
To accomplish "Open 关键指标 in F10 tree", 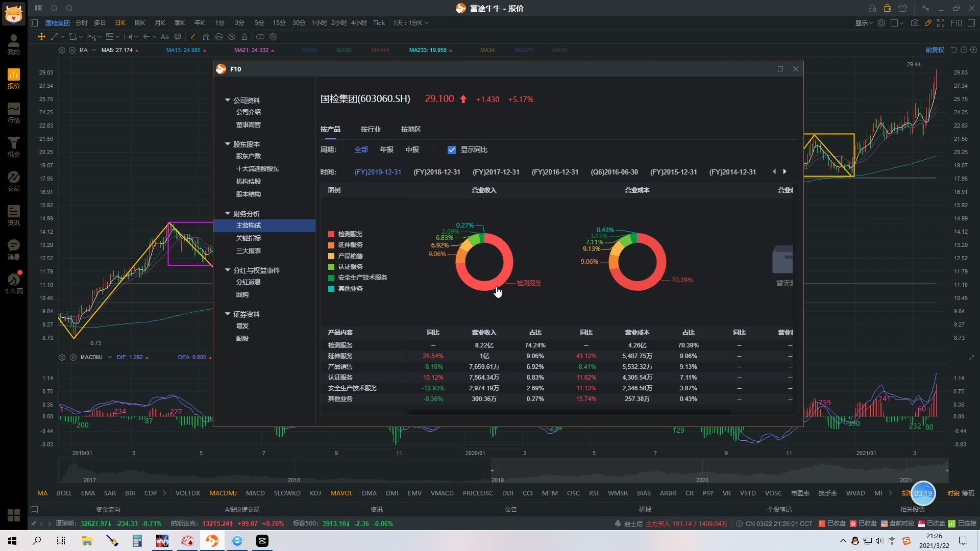I will click(249, 238).
